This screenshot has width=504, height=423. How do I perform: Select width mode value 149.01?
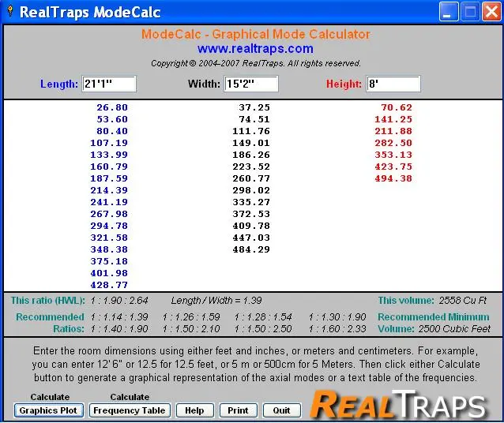click(251, 143)
